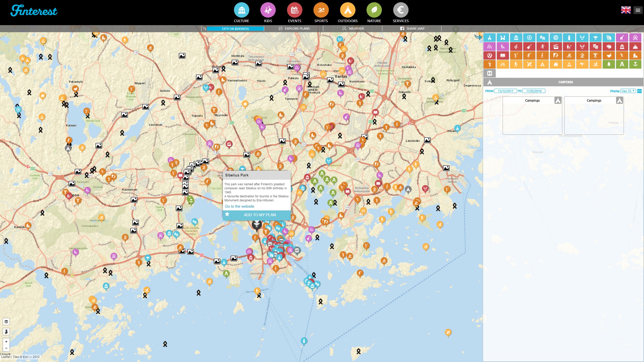Click SHARE MAP in the toolbar

coord(412,28)
